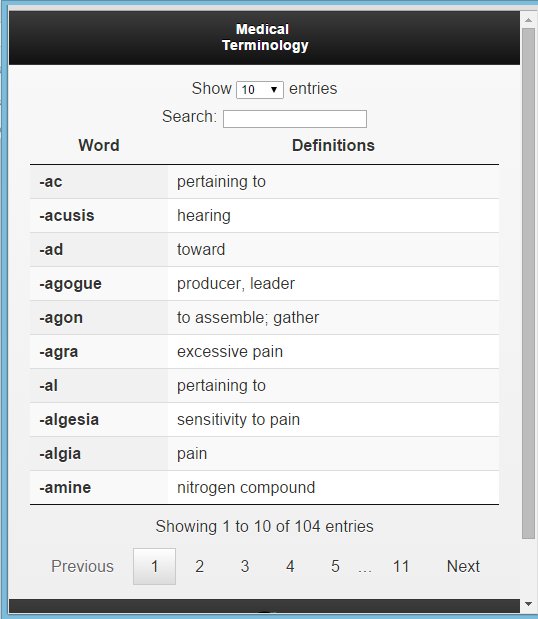
Task: Go to page 5 of results
Action: [x=335, y=566]
